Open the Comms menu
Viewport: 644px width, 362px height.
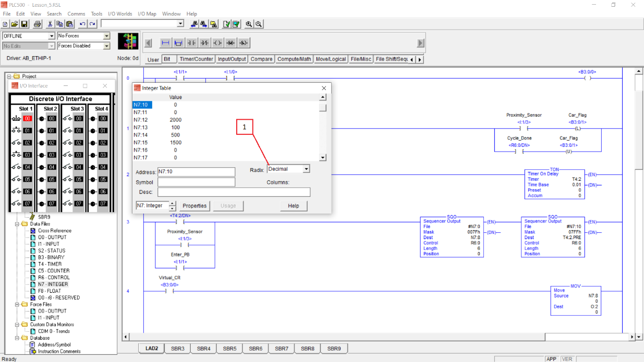76,14
